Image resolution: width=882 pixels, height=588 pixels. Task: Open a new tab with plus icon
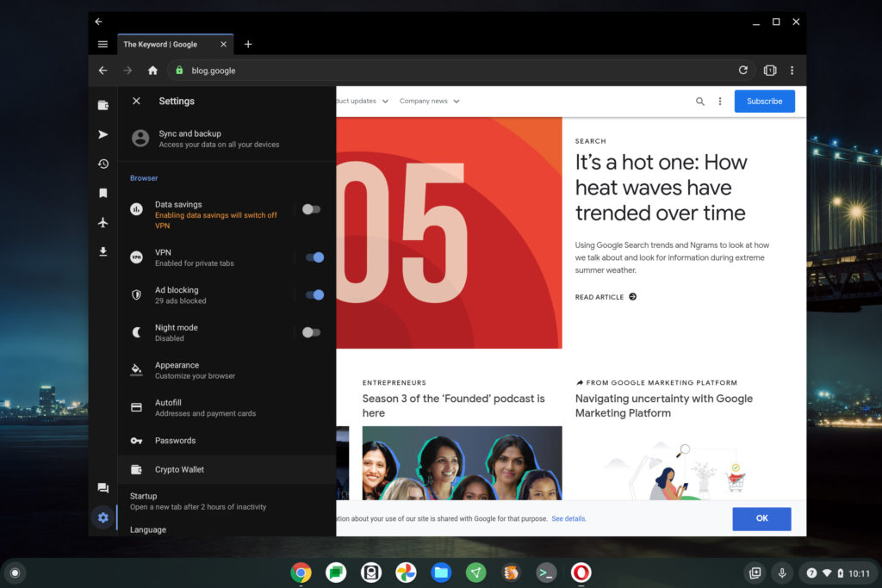pos(248,45)
